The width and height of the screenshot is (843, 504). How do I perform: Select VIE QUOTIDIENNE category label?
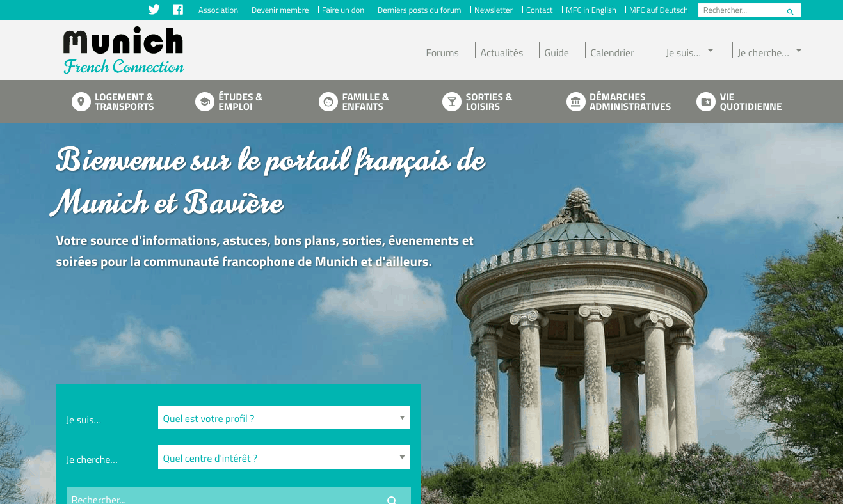click(751, 102)
